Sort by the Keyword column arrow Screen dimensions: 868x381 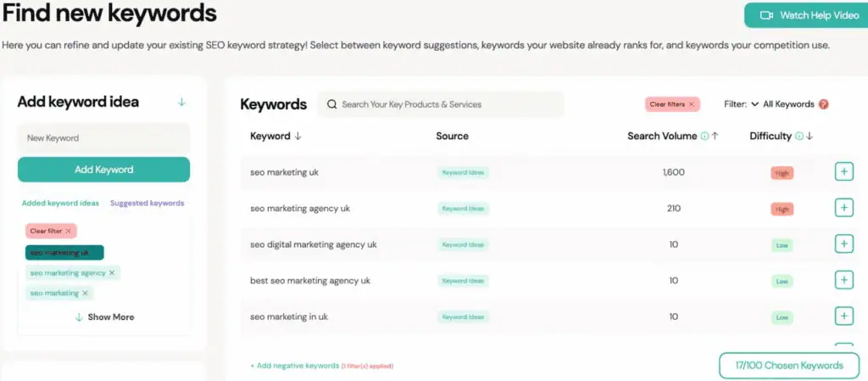[x=298, y=136]
